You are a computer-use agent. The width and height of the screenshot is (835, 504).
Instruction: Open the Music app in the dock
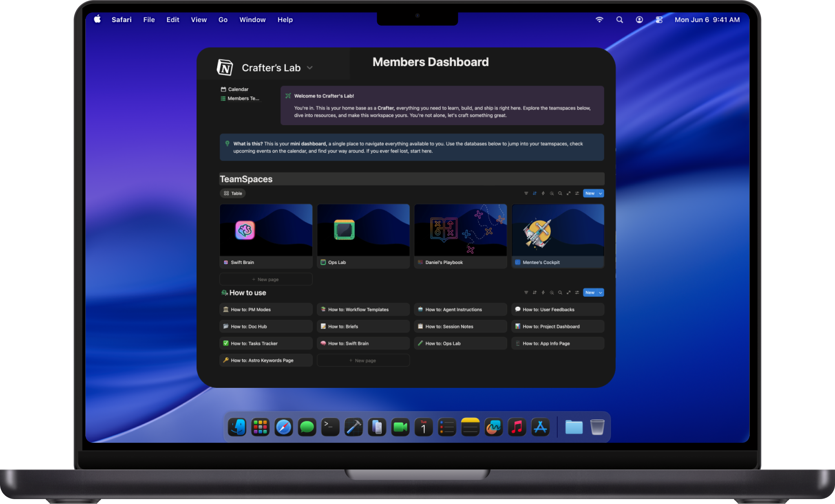click(517, 427)
